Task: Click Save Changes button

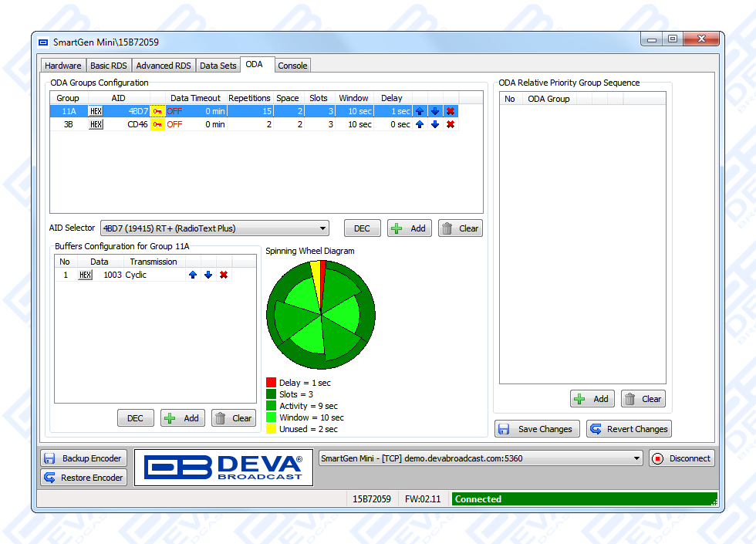Action: (x=537, y=429)
